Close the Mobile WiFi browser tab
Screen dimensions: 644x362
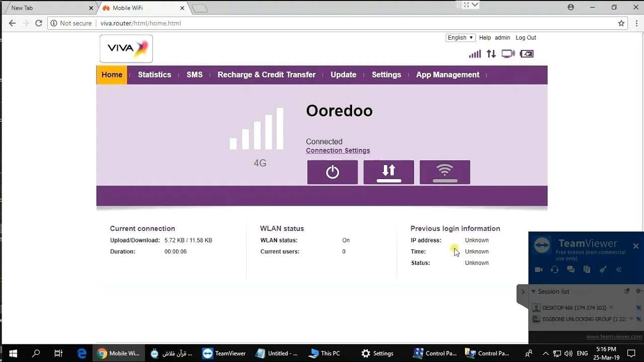click(183, 8)
